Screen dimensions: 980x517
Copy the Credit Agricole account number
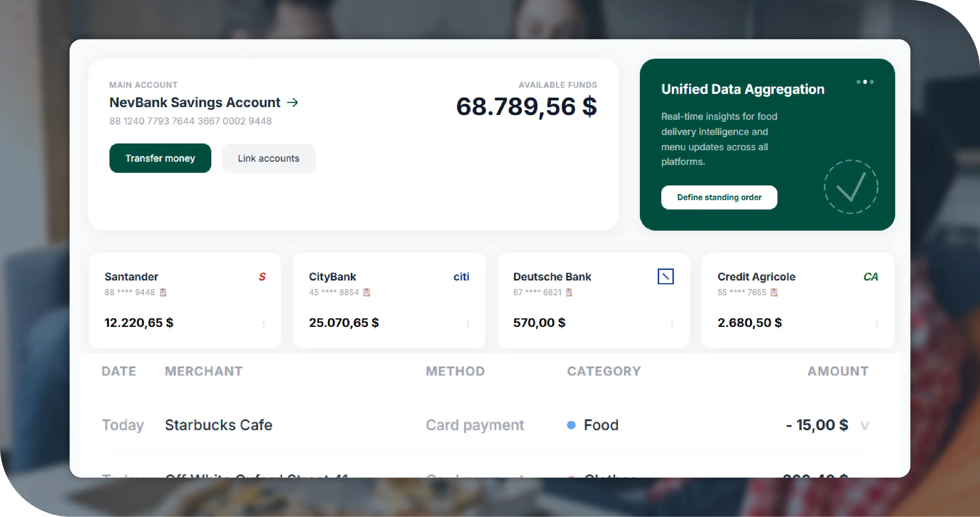point(774,292)
